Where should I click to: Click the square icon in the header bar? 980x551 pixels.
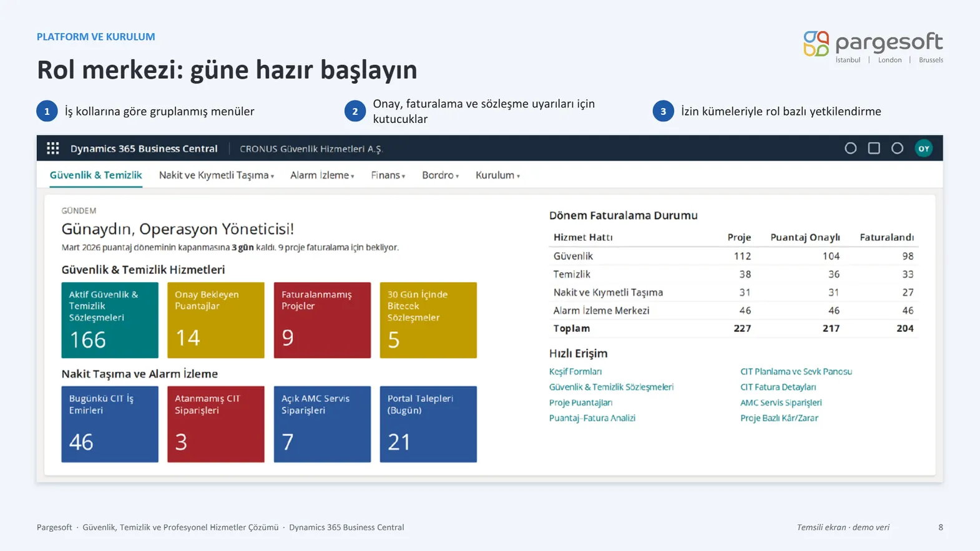tap(874, 149)
